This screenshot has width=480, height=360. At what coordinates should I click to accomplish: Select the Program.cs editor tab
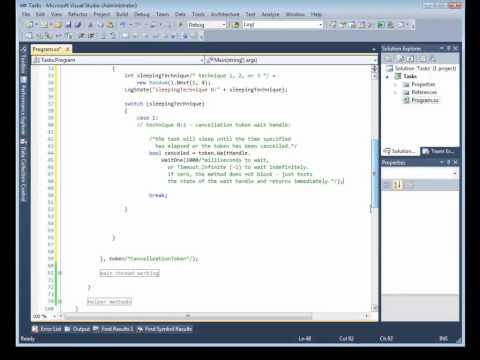[x=46, y=49]
